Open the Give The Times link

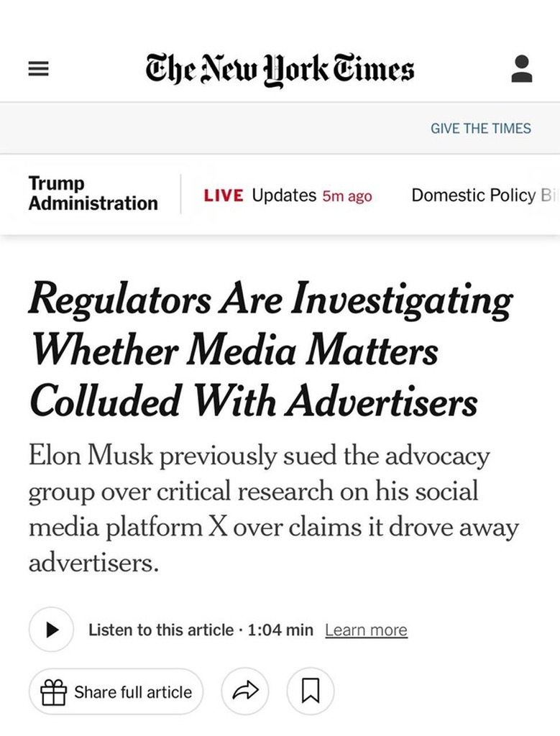tap(481, 128)
